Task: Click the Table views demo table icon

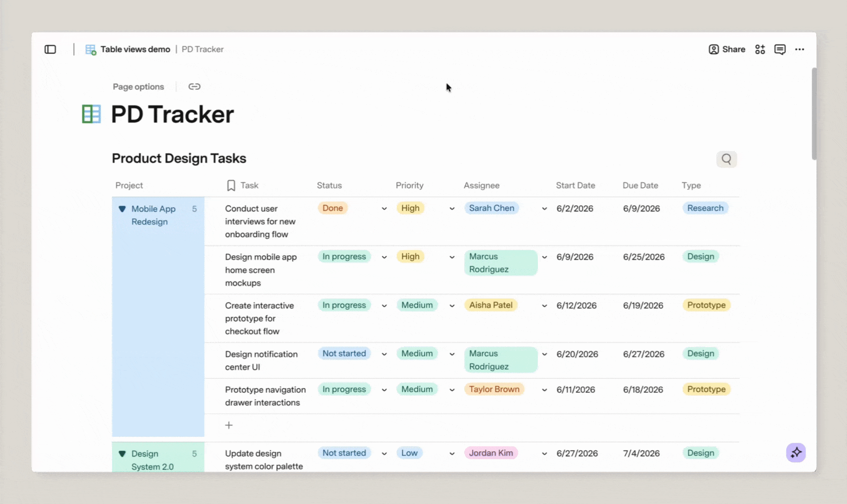Action: [91, 49]
